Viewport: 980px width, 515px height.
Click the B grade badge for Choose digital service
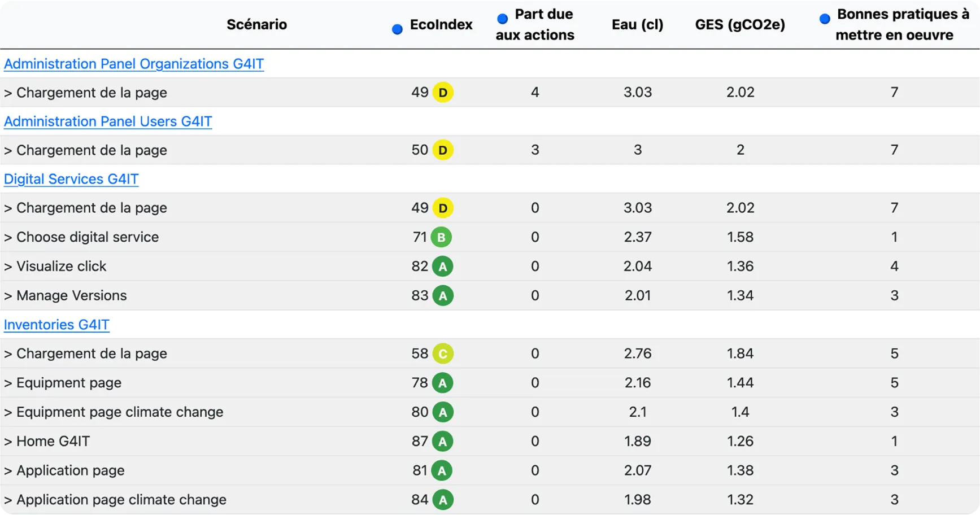click(441, 237)
